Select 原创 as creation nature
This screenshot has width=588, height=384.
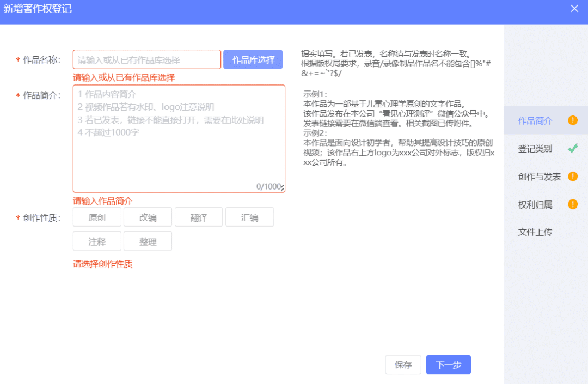pyautogui.click(x=96, y=216)
